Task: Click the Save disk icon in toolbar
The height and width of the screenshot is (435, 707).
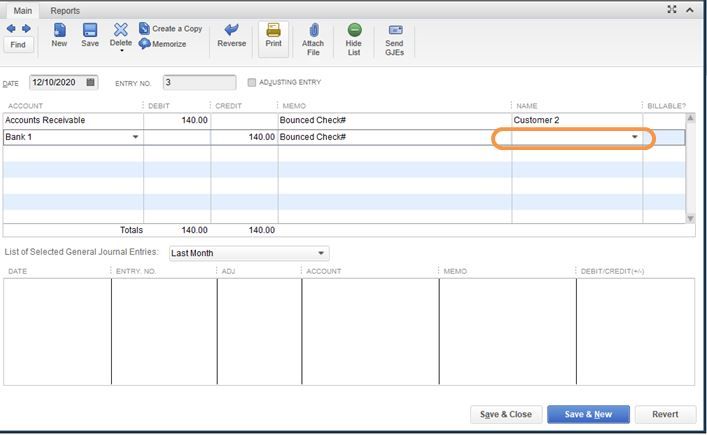Action: point(90,30)
